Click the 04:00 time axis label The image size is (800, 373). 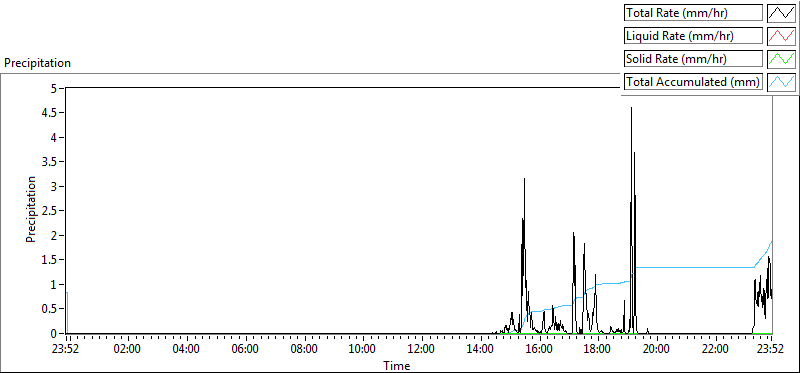(186, 350)
